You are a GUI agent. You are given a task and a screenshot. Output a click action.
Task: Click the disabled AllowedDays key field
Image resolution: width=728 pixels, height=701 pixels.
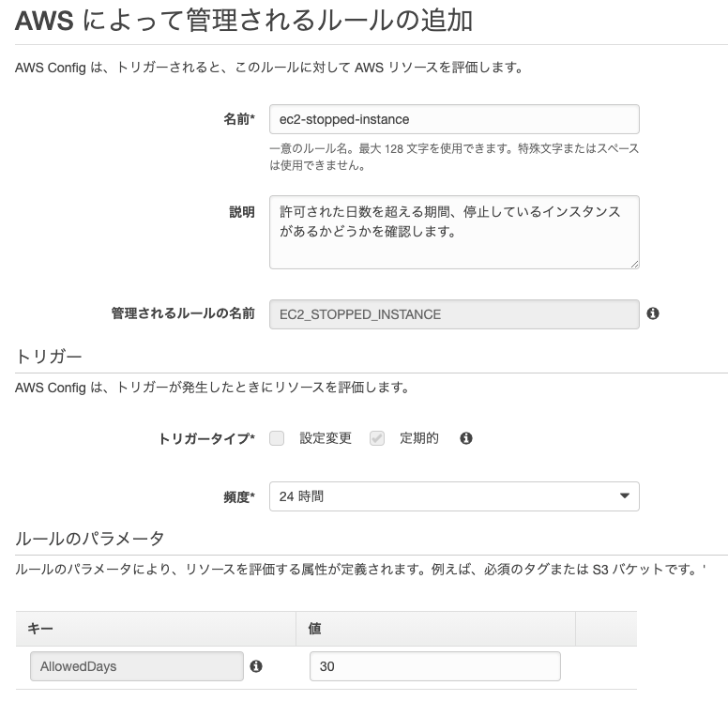pyautogui.click(x=136, y=666)
